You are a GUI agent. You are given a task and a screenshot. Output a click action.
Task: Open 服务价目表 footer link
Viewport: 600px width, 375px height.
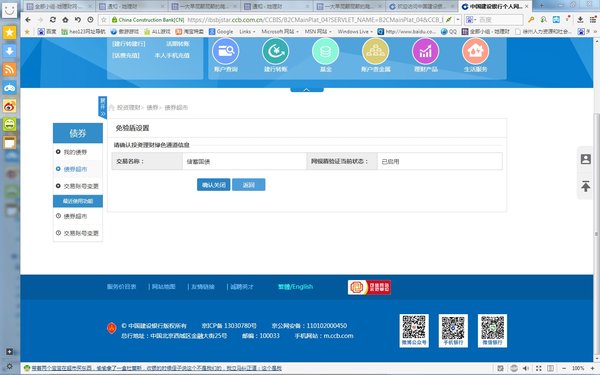click(121, 287)
